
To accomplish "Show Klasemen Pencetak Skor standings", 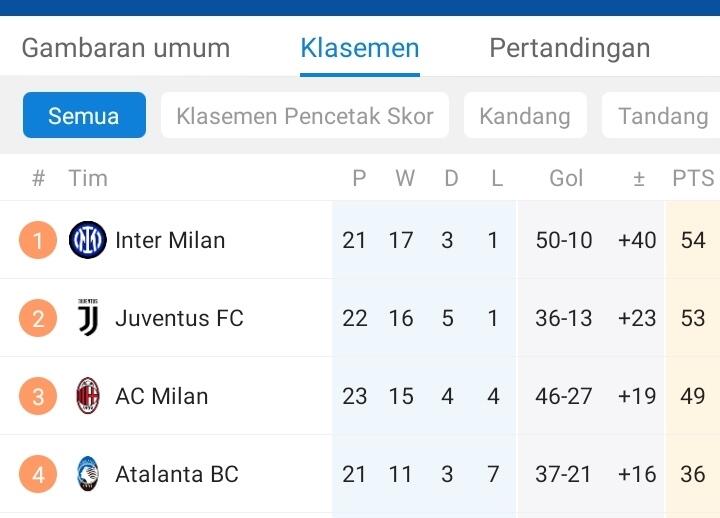I will 305,116.
